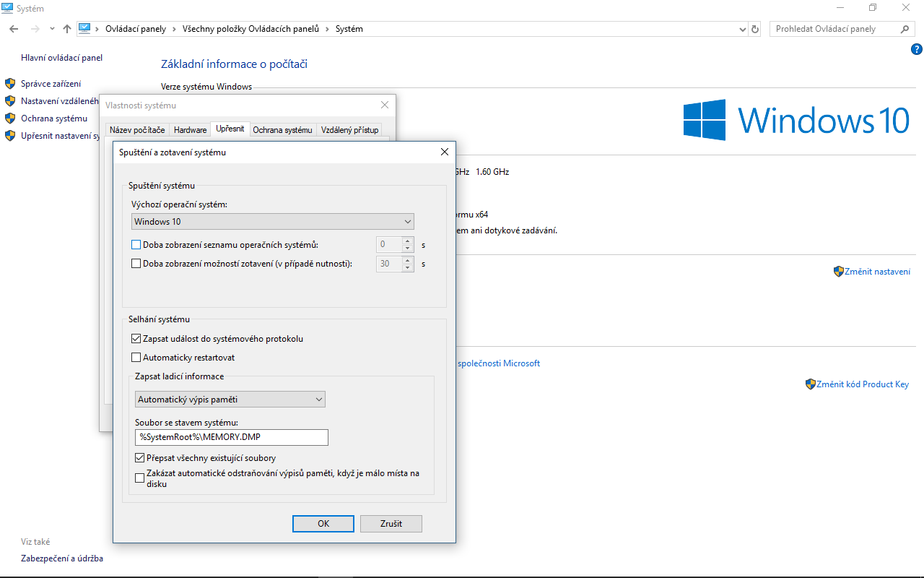Open Zabezpečení a údržba link
Viewport: 924px width, 578px height.
click(62, 558)
